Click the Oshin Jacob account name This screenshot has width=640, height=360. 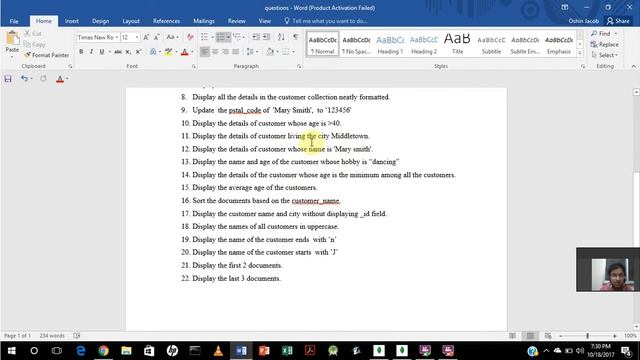click(584, 21)
